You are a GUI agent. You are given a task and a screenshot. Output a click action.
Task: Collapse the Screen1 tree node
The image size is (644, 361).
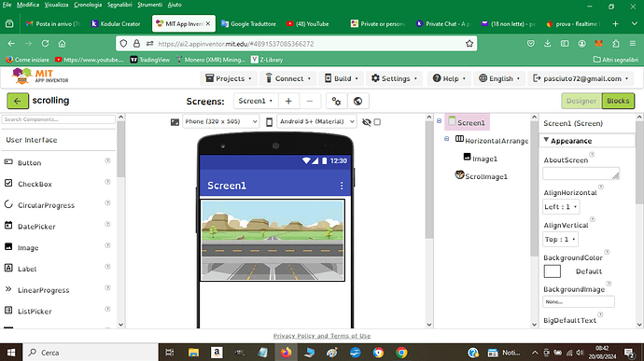click(x=439, y=120)
